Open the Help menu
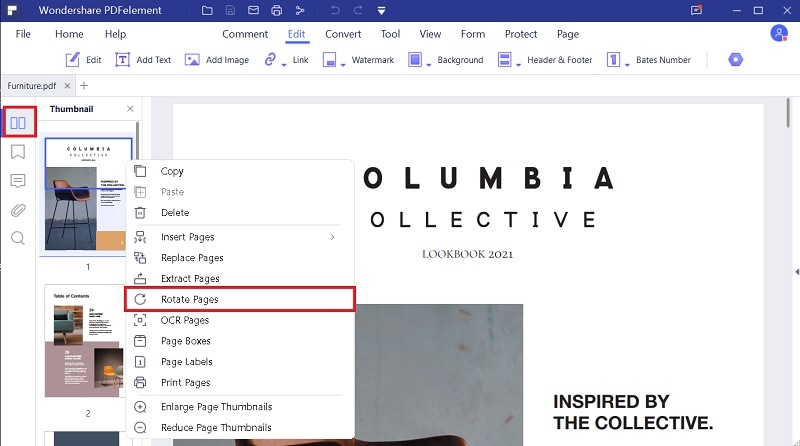Viewport: 800px width, 446px height. pos(115,34)
